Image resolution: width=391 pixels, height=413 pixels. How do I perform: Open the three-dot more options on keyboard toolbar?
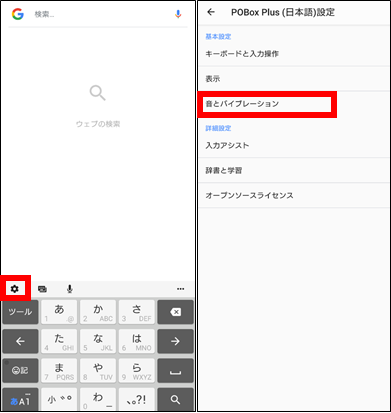click(x=181, y=289)
